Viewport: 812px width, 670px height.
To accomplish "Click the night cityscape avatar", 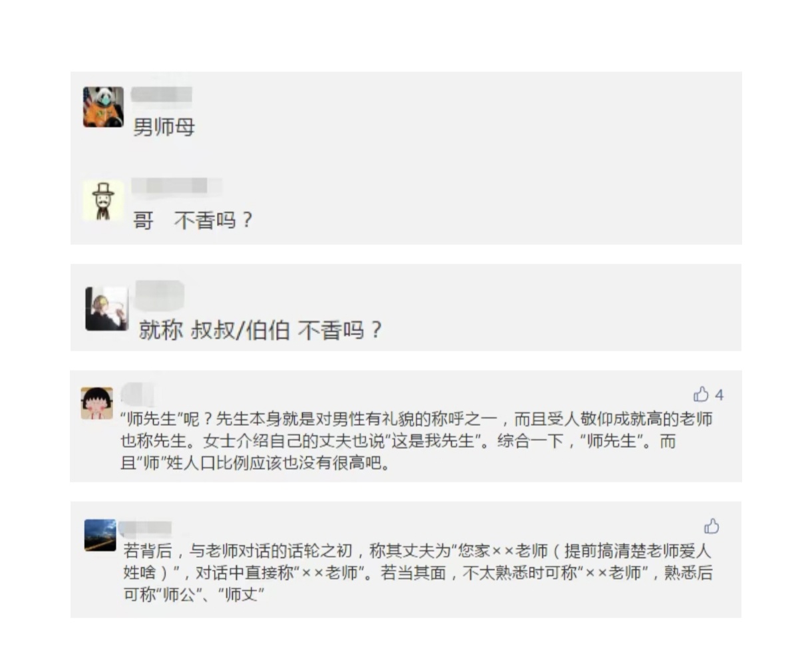I will 100,535.
